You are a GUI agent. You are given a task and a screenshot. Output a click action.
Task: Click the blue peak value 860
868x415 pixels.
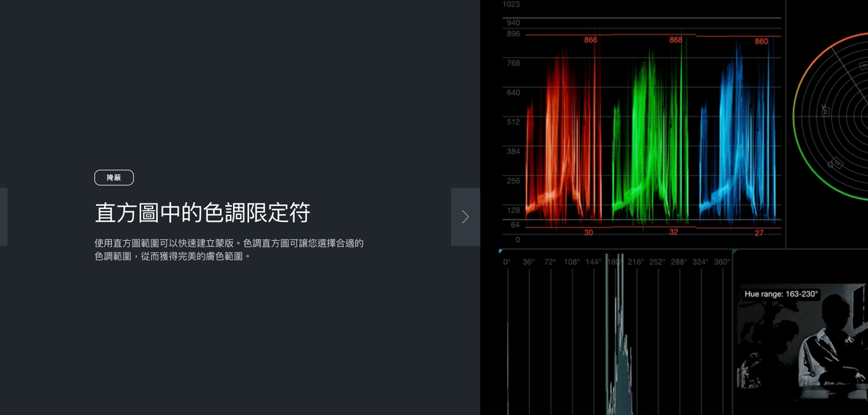tap(761, 41)
